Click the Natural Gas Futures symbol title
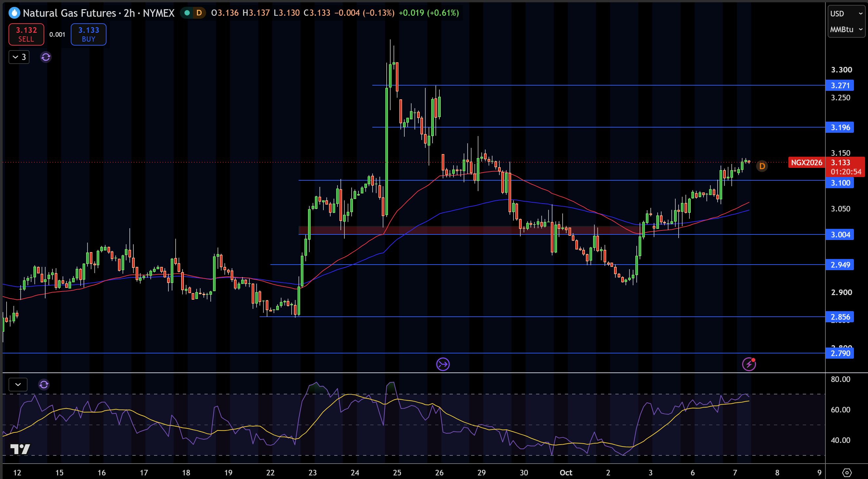 pyautogui.click(x=69, y=13)
